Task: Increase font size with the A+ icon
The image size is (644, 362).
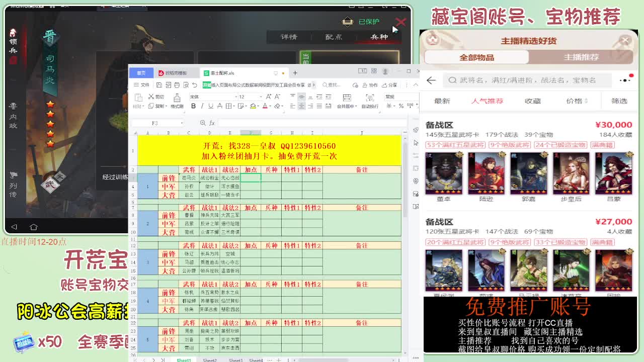Action: tap(269, 97)
